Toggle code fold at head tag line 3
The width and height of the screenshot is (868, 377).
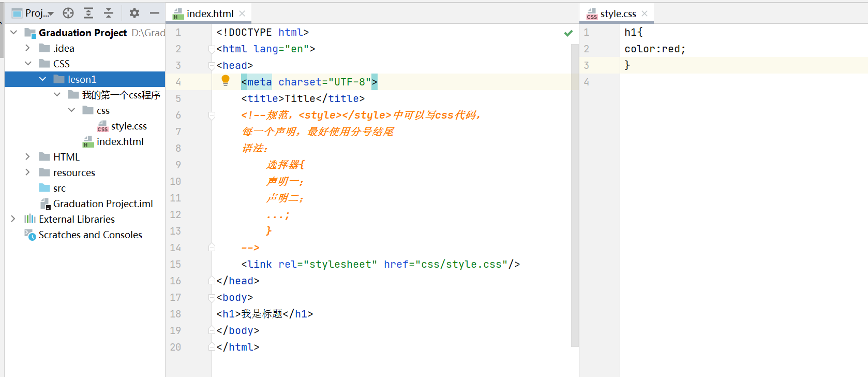coord(212,66)
